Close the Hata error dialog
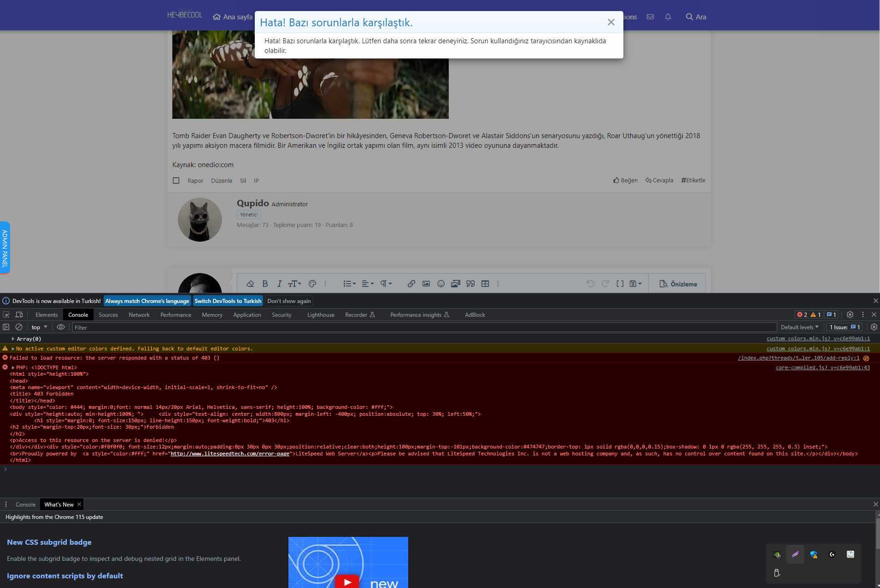This screenshot has height=588, width=880. click(611, 22)
